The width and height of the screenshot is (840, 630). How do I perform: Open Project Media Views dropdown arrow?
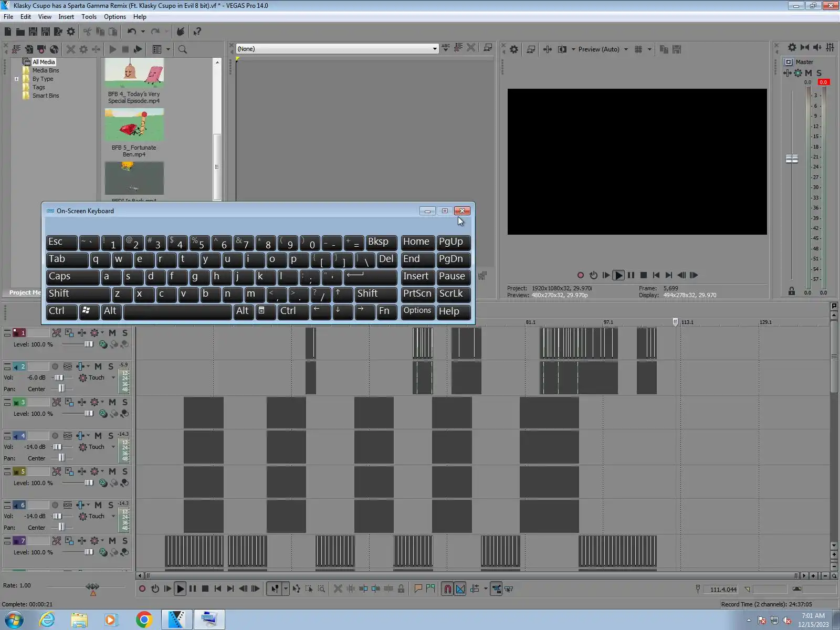coord(168,49)
